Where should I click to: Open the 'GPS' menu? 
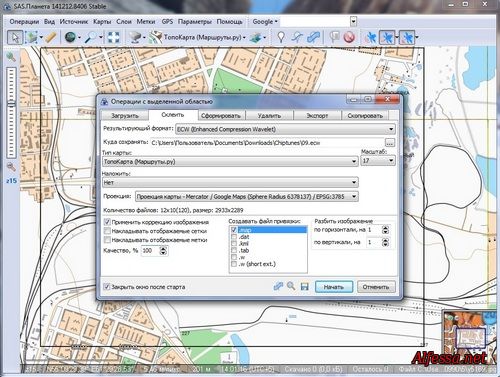[x=167, y=22]
